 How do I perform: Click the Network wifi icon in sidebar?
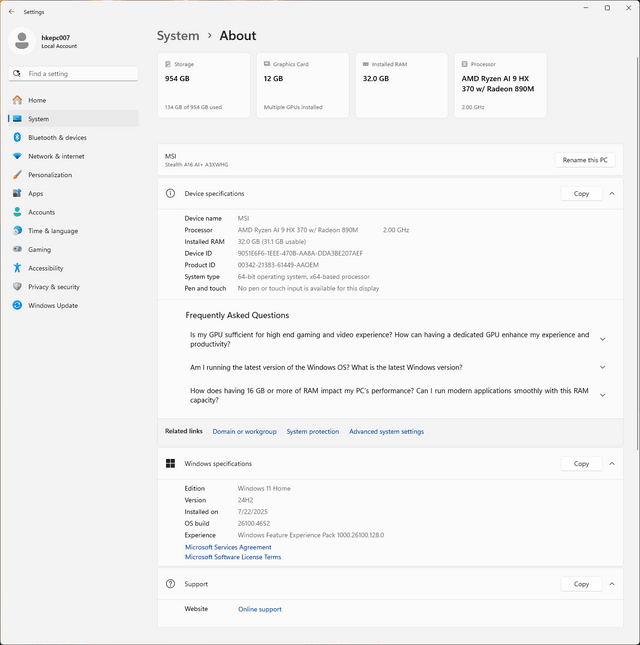point(17,156)
